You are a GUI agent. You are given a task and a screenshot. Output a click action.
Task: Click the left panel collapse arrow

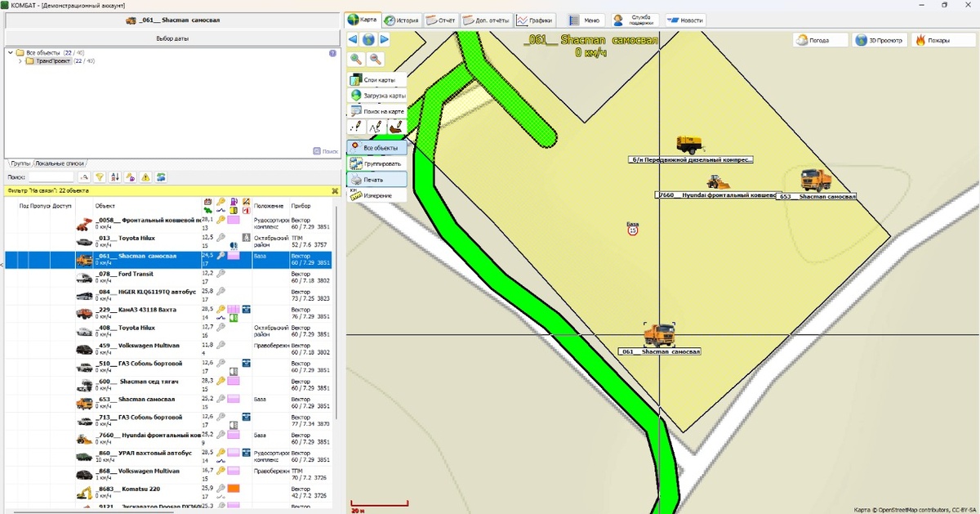[2, 265]
